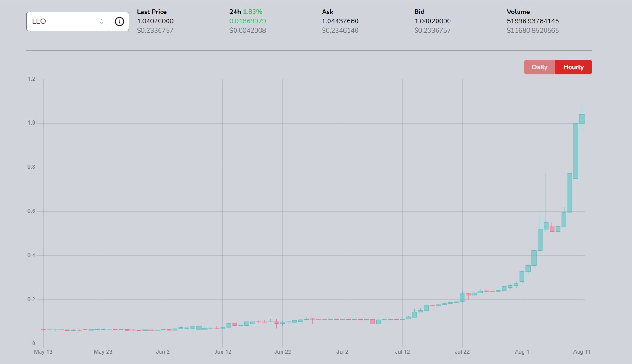Click the Ask price 1.04437660
Viewport: 632px width, 364px height.
(340, 21)
